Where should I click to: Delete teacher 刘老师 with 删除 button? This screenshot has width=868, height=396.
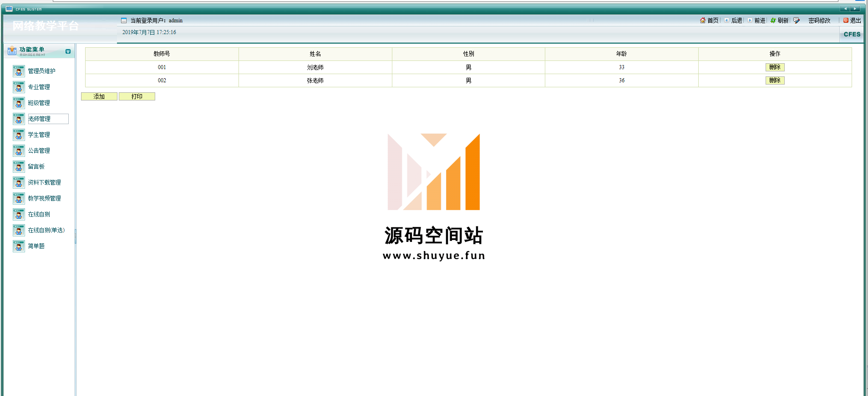click(x=775, y=67)
